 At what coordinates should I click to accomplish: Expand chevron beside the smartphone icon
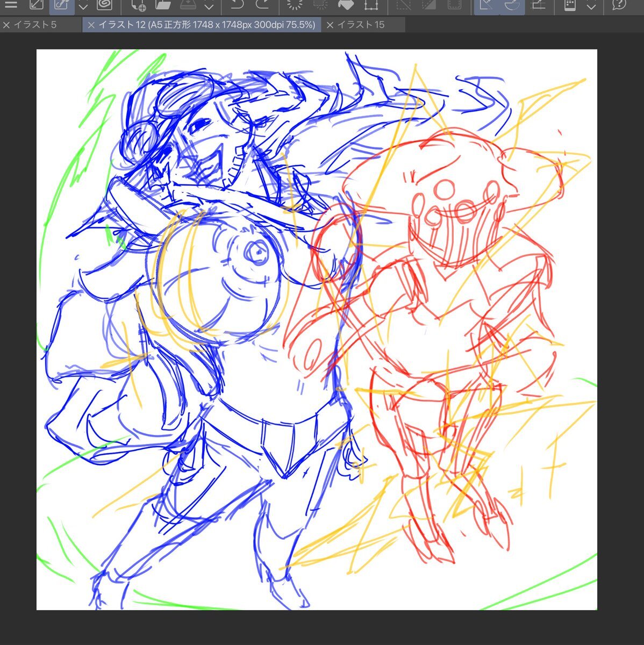(591, 6)
